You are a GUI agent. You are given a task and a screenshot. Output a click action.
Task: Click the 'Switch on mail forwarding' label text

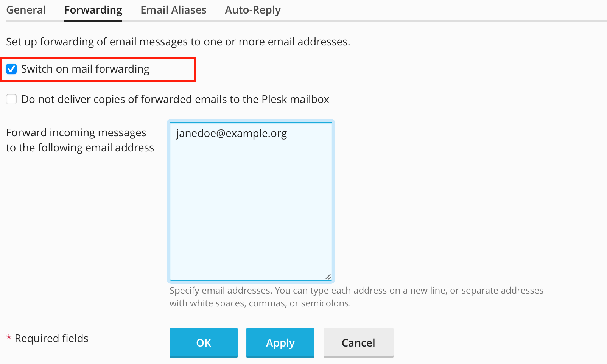(85, 69)
